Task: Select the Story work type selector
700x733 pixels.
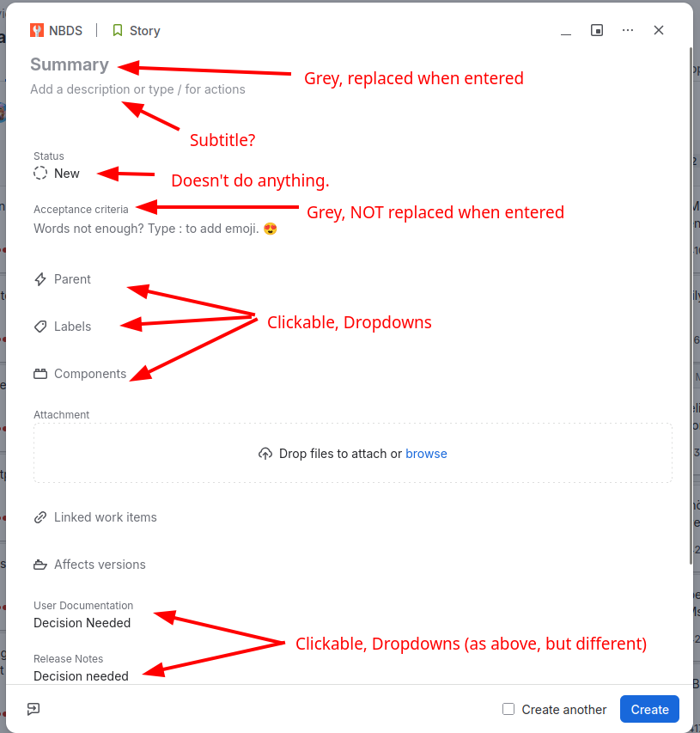Action: pyautogui.click(x=136, y=30)
